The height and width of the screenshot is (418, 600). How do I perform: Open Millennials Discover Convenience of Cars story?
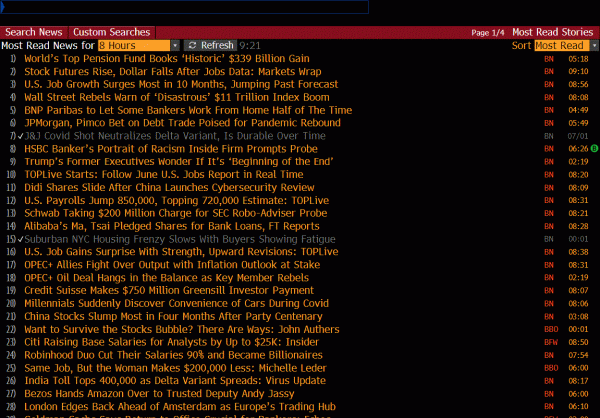tap(176, 304)
